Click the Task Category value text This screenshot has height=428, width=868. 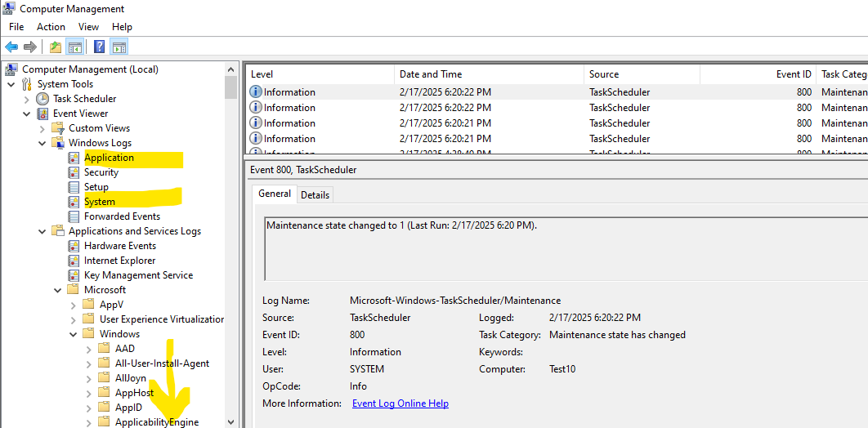pyautogui.click(x=617, y=335)
